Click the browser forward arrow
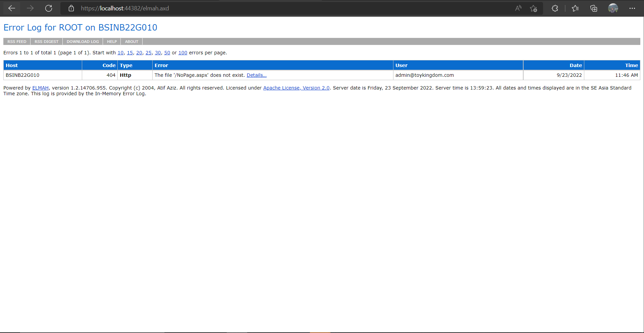Image resolution: width=644 pixels, height=333 pixels. pos(30,8)
